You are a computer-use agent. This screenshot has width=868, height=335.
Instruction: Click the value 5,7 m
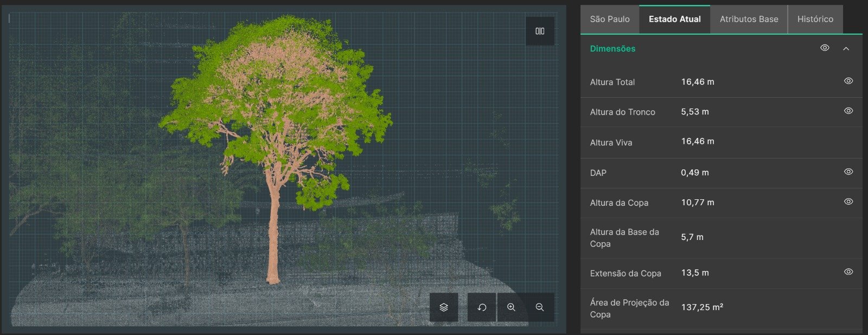[692, 237]
